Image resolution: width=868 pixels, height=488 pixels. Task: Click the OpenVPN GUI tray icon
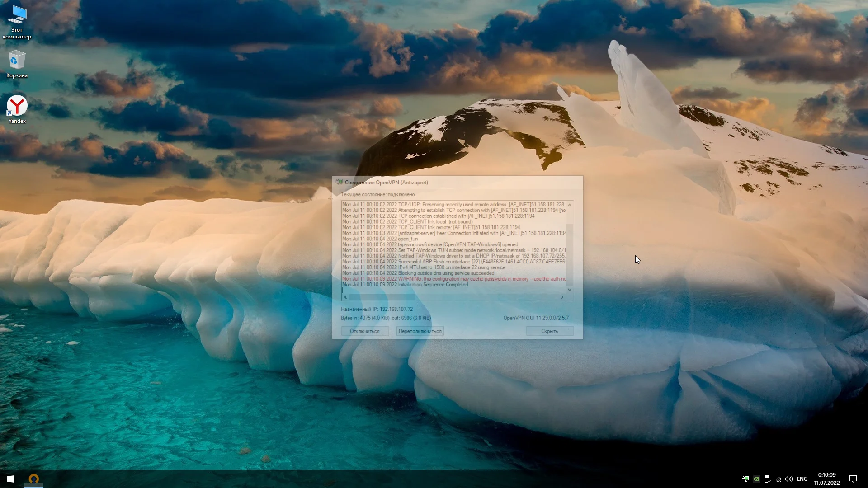[x=745, y=479]
